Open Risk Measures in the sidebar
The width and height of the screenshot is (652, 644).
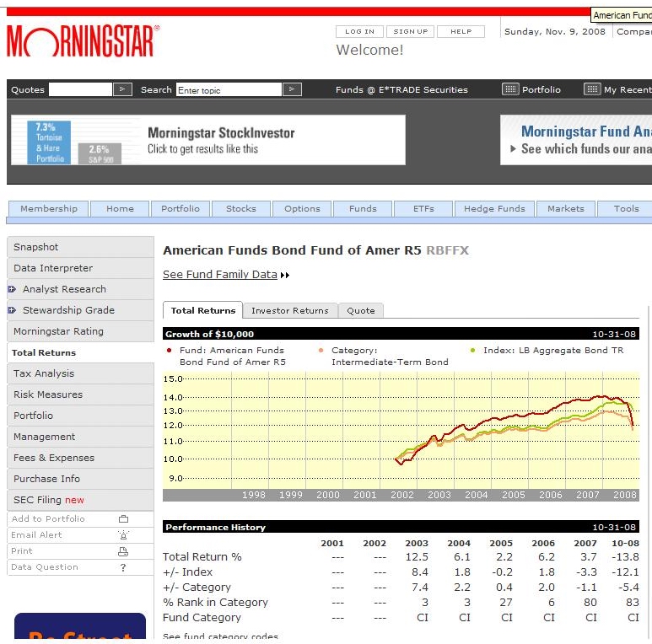[81, 394]
